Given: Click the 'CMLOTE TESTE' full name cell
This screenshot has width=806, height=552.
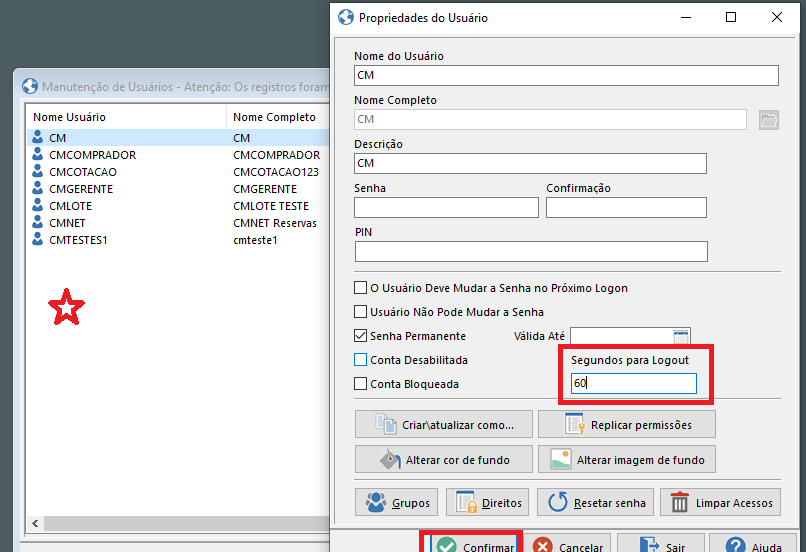Looking at the screenshot, I should (271, 206).
